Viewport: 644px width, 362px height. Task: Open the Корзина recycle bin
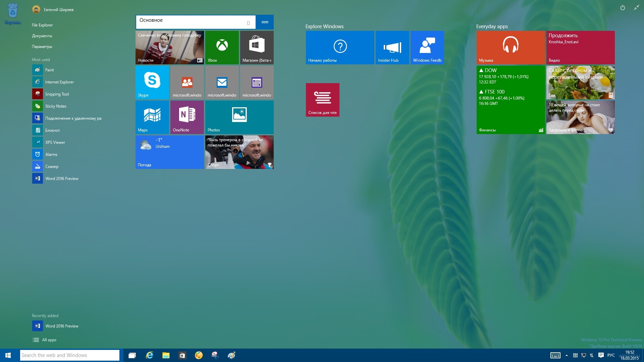click(x=12, y=14)
